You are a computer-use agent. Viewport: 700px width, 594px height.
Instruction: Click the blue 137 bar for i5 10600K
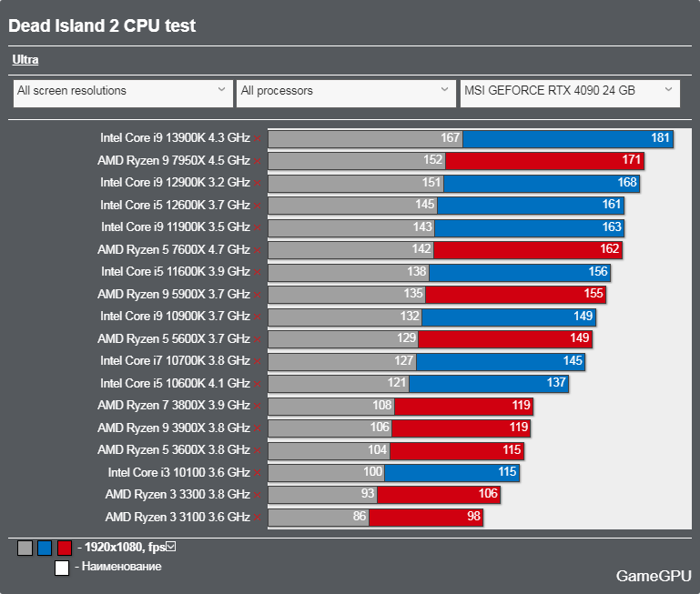489,384
